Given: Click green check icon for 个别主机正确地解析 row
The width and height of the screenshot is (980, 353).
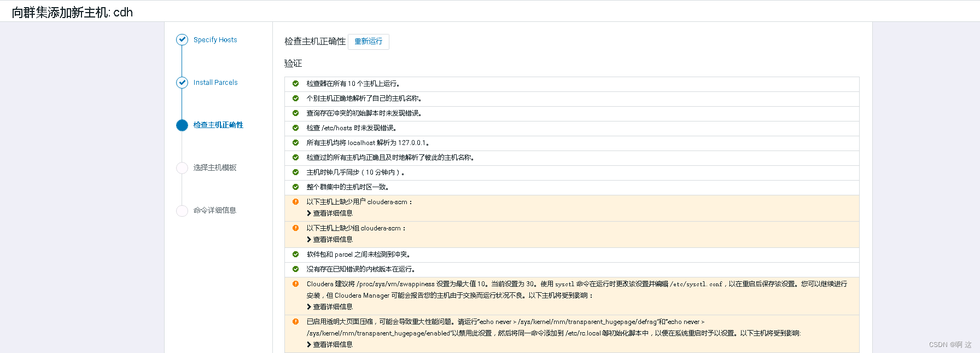Looking at the screenshot, I should pos(295,99).
